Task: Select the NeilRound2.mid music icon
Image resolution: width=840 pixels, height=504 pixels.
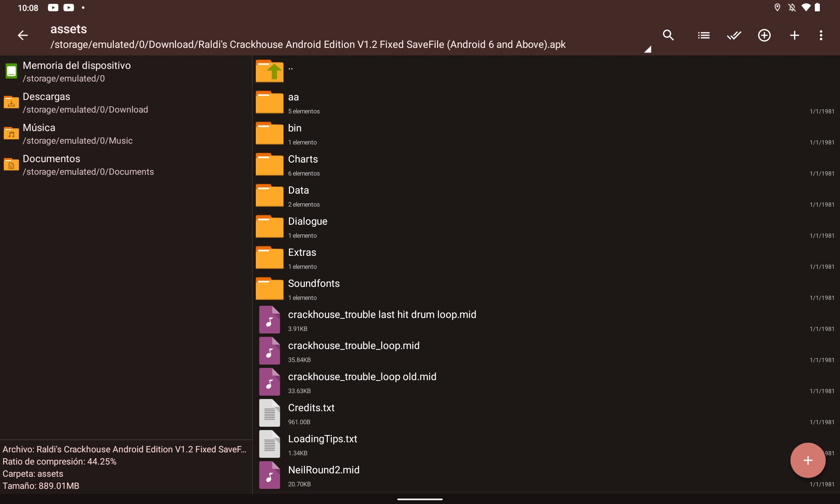Action: click(x=270, y=475)
